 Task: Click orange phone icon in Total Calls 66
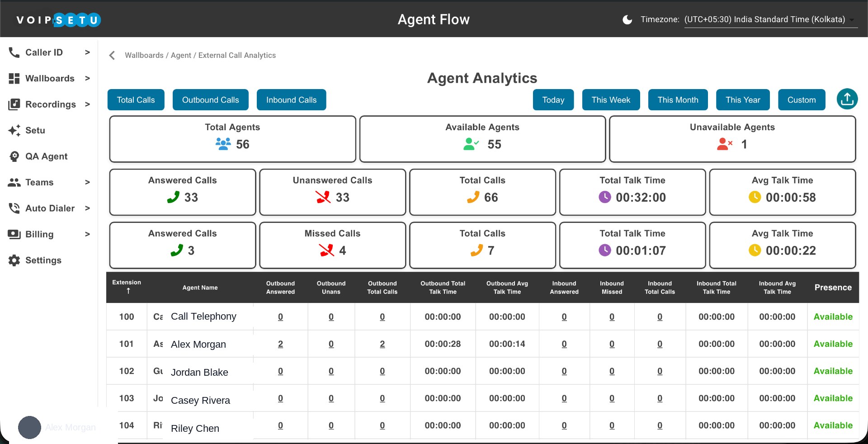[x=473, y=197]
